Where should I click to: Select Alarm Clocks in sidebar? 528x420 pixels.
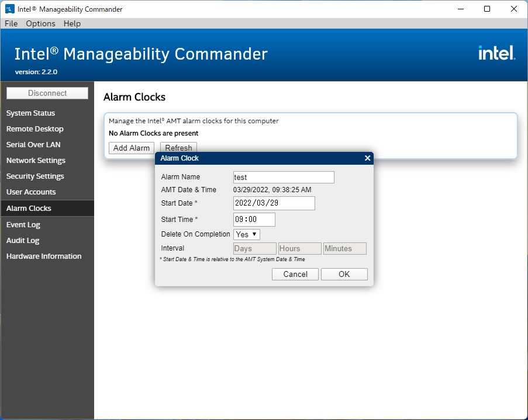(47, 209)
